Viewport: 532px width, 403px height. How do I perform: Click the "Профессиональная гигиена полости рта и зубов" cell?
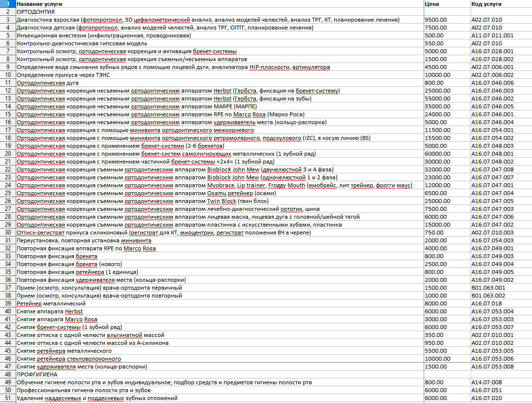point(84,390)
